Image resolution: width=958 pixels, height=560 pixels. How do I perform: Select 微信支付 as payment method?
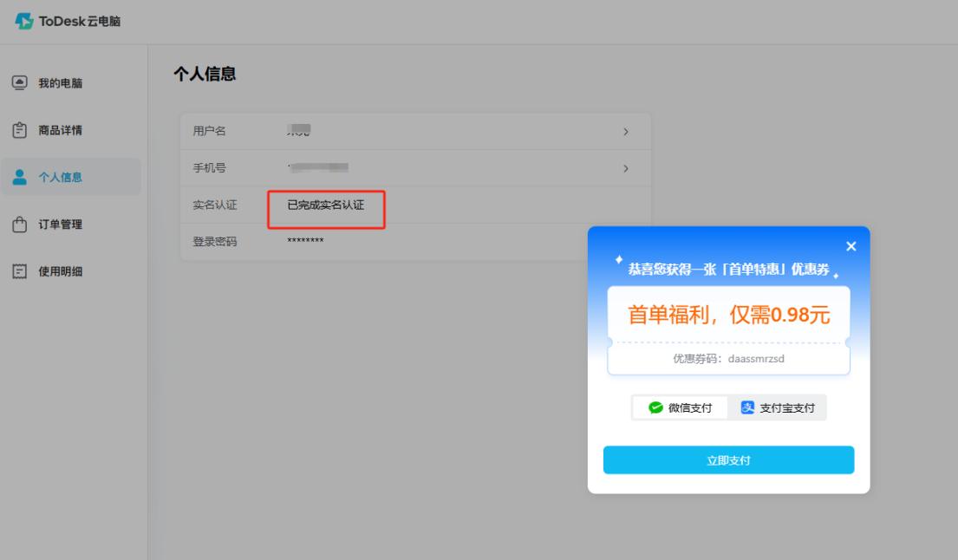(681, 408)
